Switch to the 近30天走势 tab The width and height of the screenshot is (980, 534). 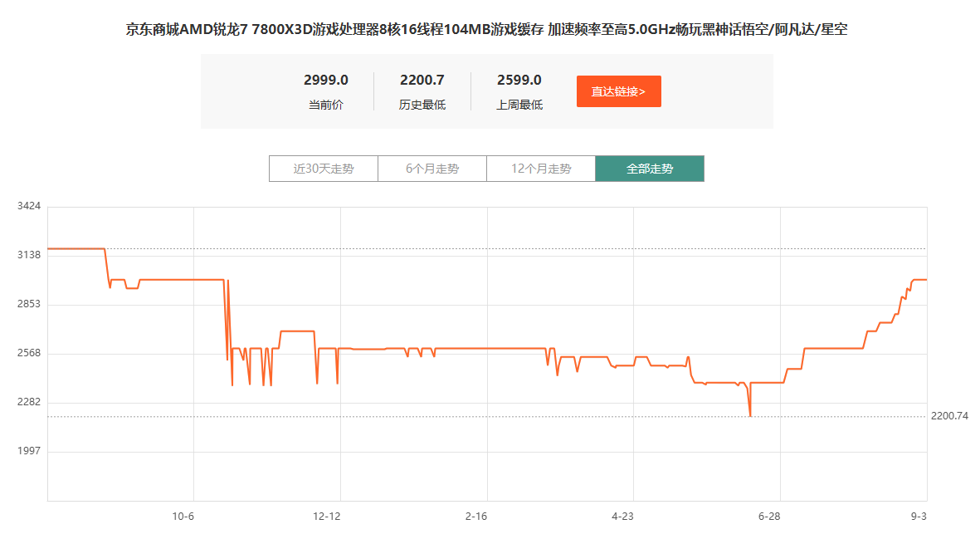323,168
